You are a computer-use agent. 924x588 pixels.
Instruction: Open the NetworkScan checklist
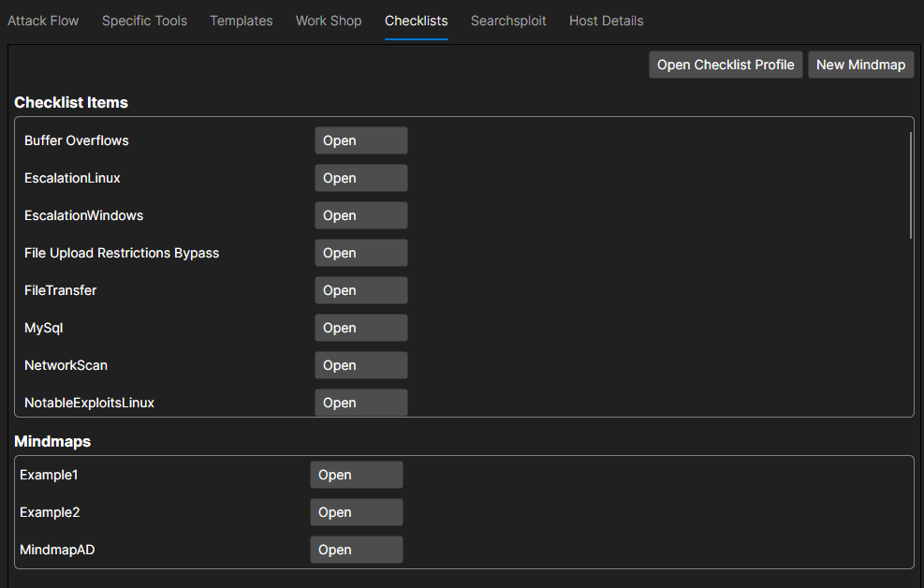[x=360, y=365]
